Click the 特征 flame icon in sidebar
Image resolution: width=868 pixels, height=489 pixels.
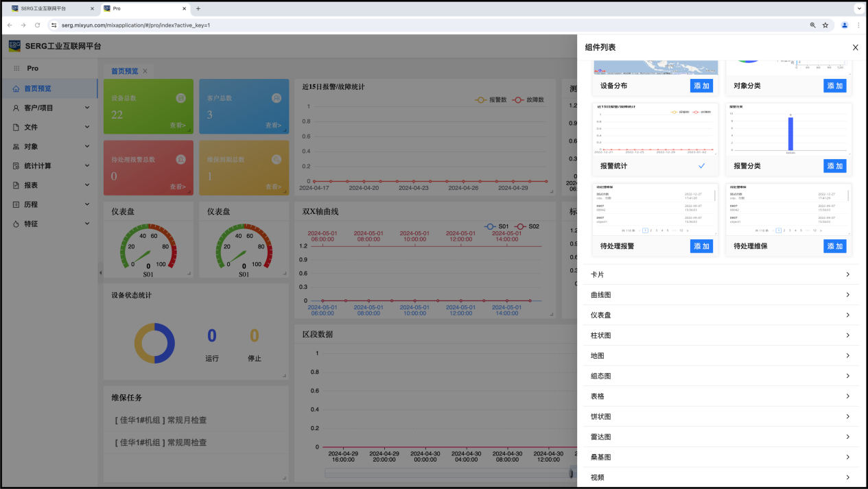[x=16, y=224]
